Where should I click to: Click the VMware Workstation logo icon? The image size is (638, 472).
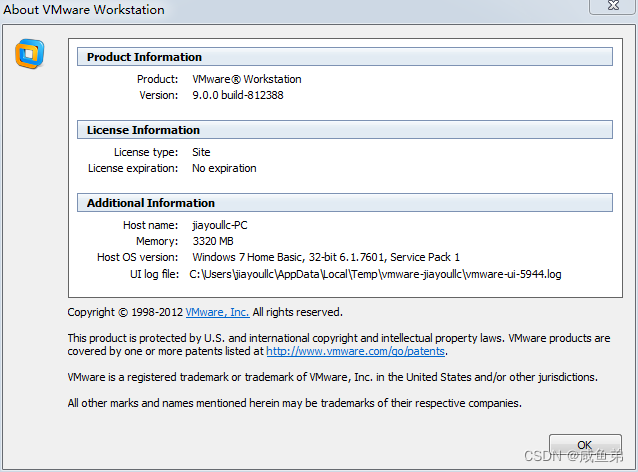click(x=30, y=54)
